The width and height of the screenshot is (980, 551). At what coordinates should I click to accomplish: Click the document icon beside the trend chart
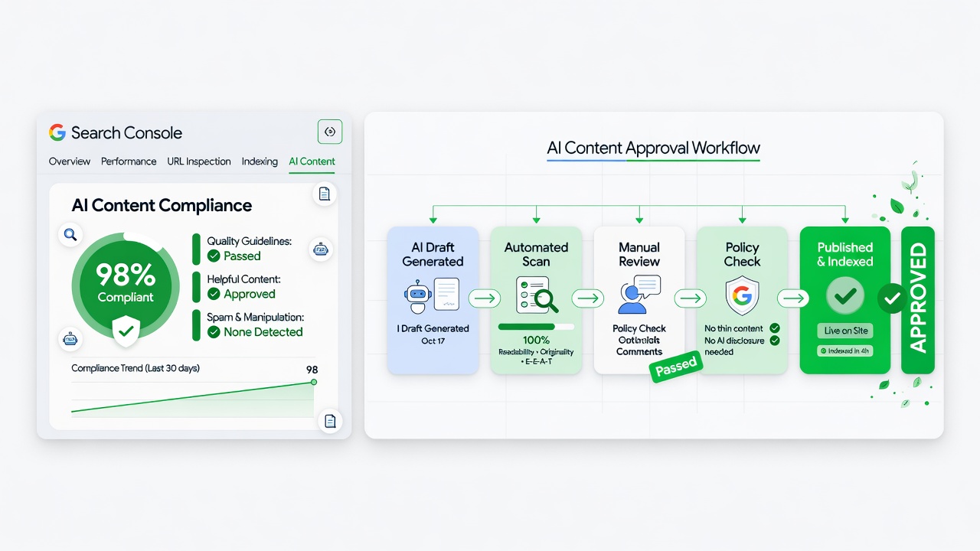pos(330,421)
